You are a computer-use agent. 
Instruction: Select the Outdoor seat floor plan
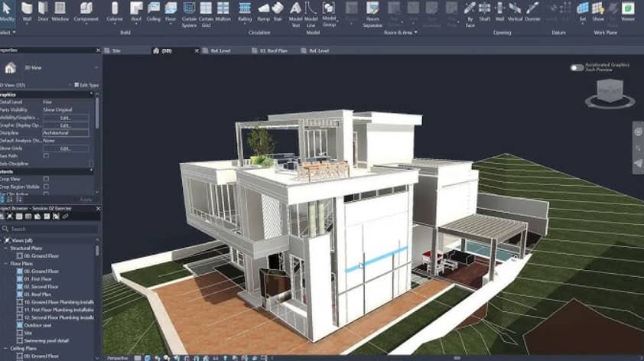(37, 325)
